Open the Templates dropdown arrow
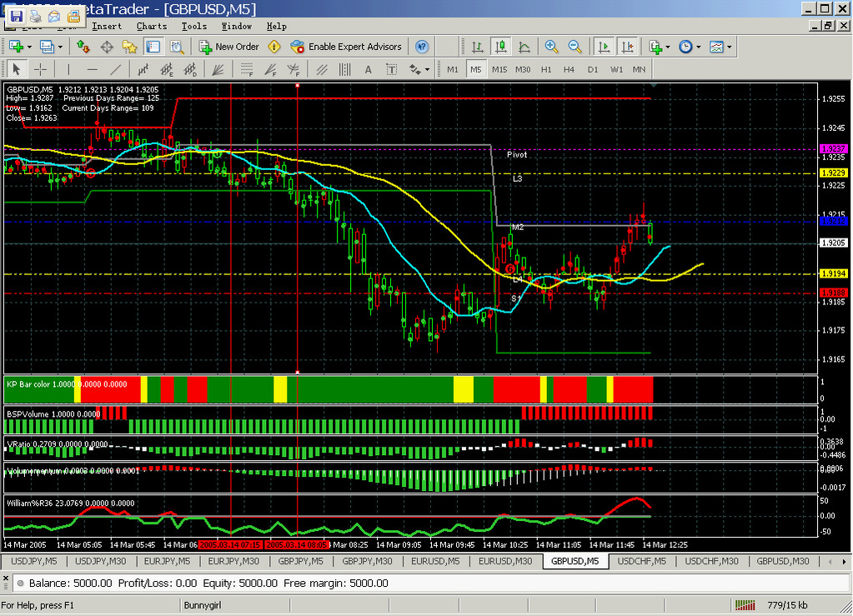This screenshot has height=616, width=853. click(730, 47)
